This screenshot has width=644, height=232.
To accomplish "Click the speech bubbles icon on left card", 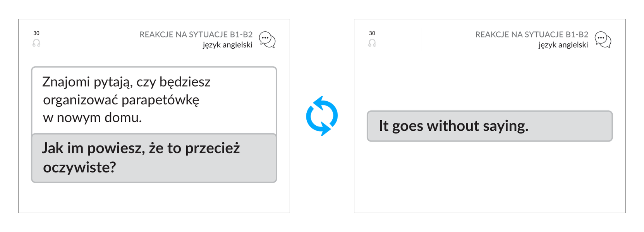I will point(267,40).
